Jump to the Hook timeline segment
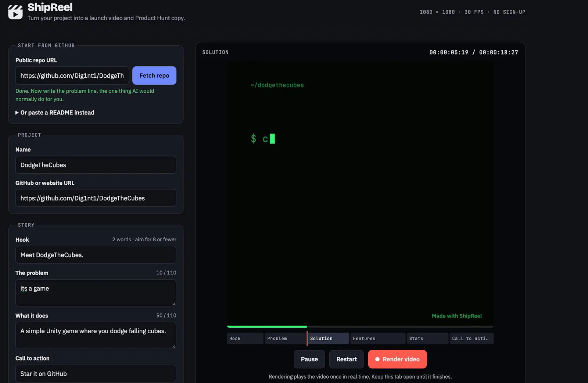The height and width of the screenshot is (383, 588). [245, 338]
